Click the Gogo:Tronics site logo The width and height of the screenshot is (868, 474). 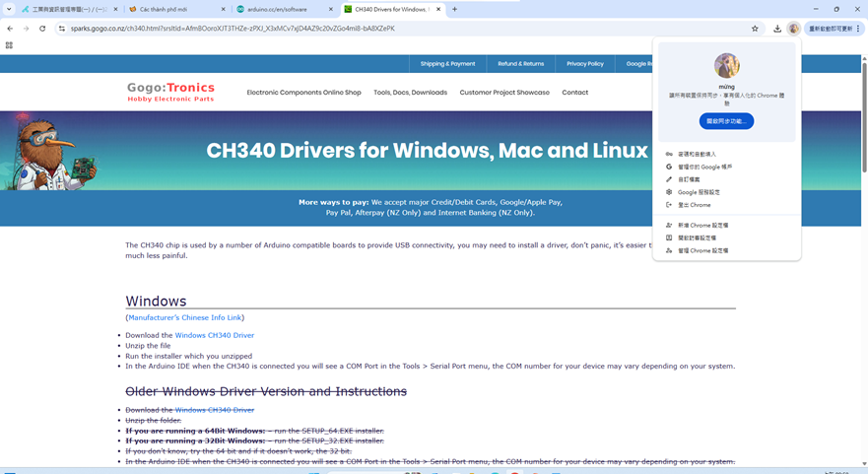(x=170, y=92)
